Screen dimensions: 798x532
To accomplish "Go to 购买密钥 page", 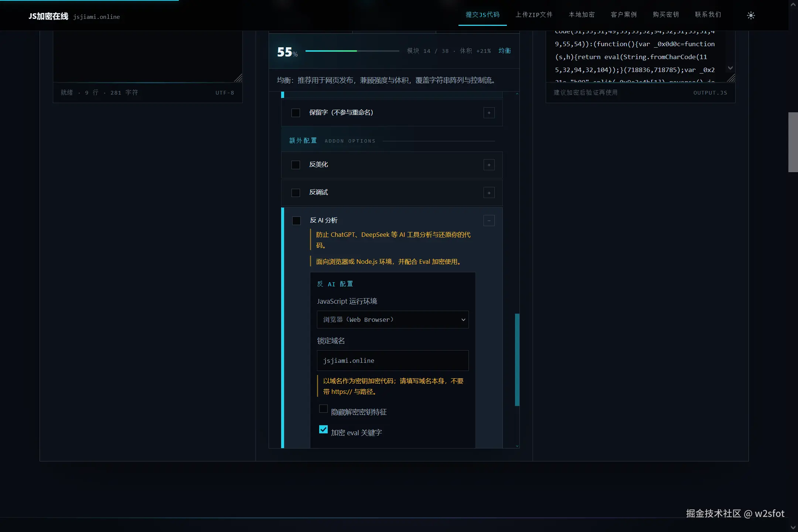I will pyautogui.click(x=666, y=15).
